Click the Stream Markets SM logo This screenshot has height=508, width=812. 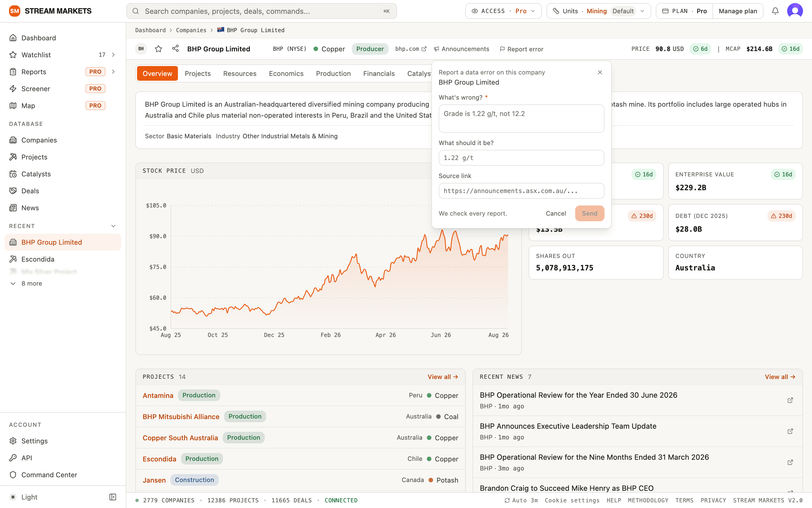pos(14,11)
